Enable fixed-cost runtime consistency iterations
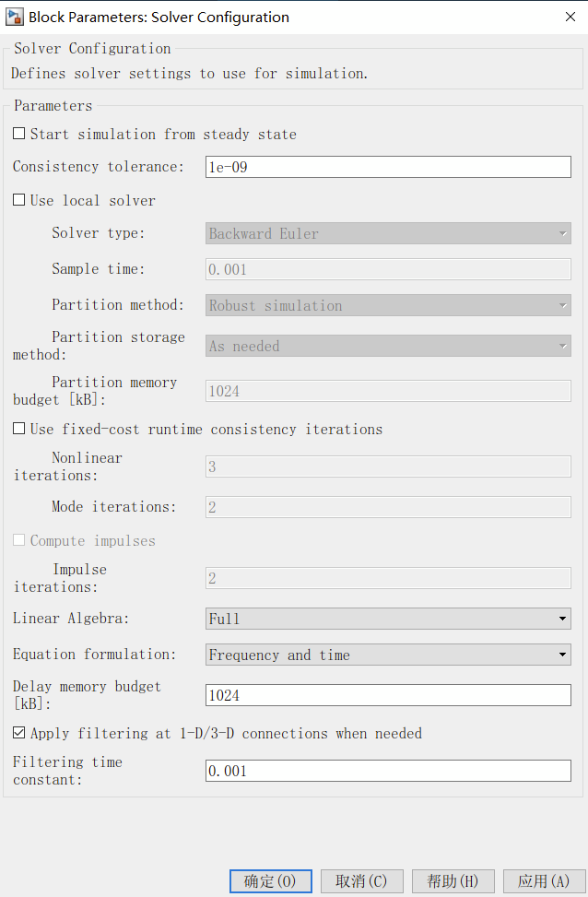 coord(18,429)
